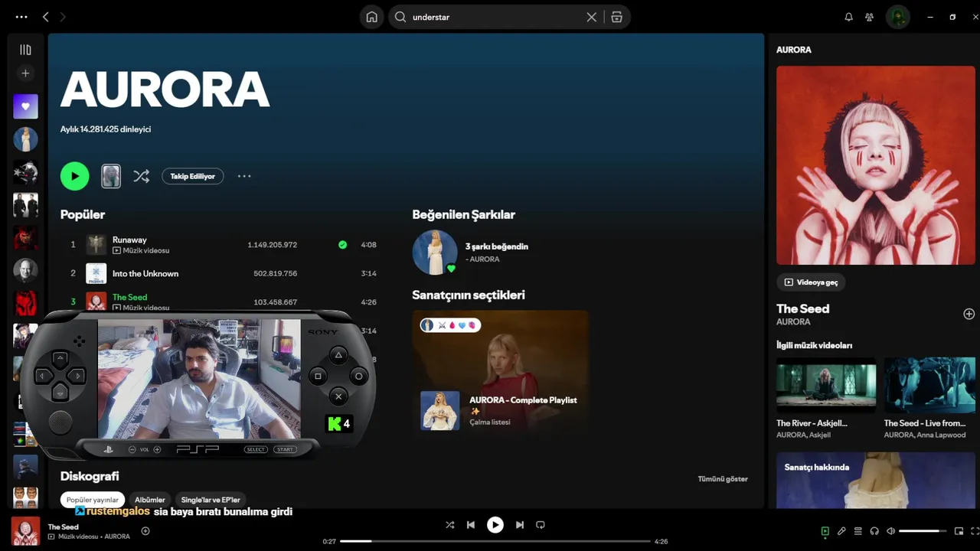Open The Seed - Live video thumbnail
The image size is (980, 551).
coord(929,386)
